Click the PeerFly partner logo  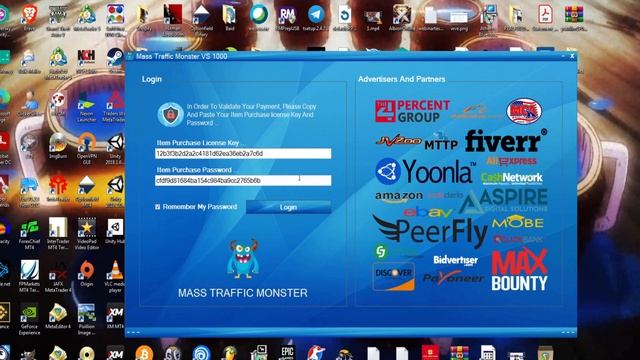(430, 232)
